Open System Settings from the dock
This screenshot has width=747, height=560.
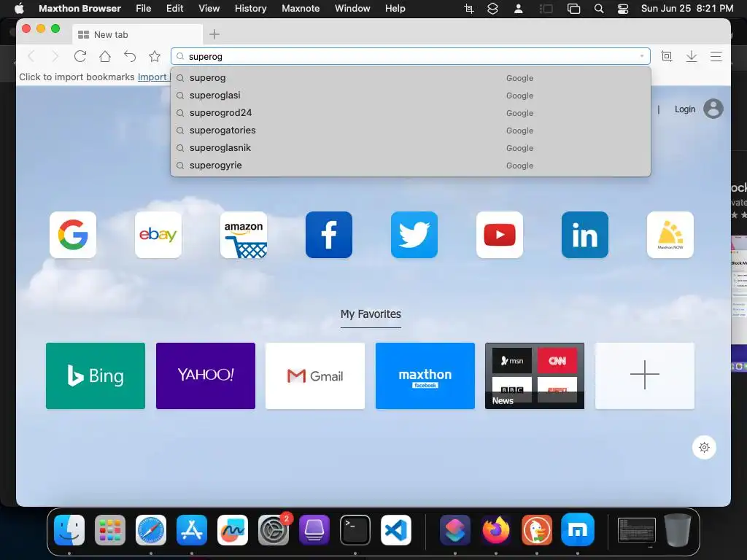tap(274, 530)
